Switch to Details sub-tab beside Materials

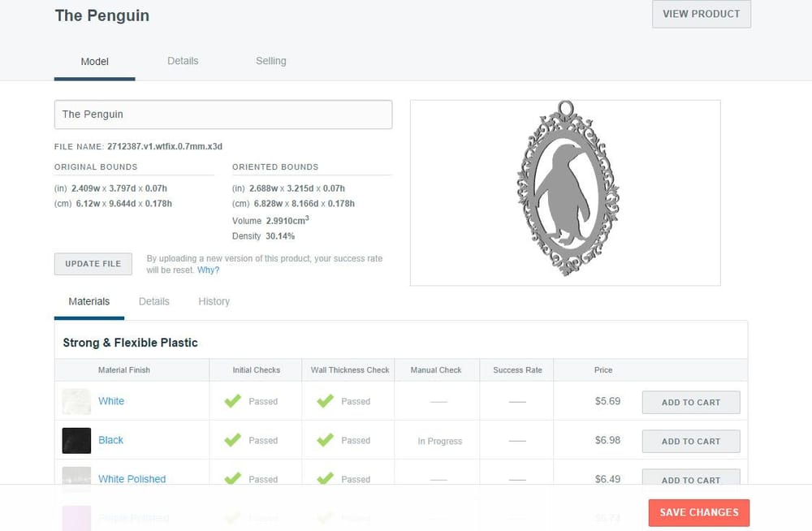pos(153,301)
